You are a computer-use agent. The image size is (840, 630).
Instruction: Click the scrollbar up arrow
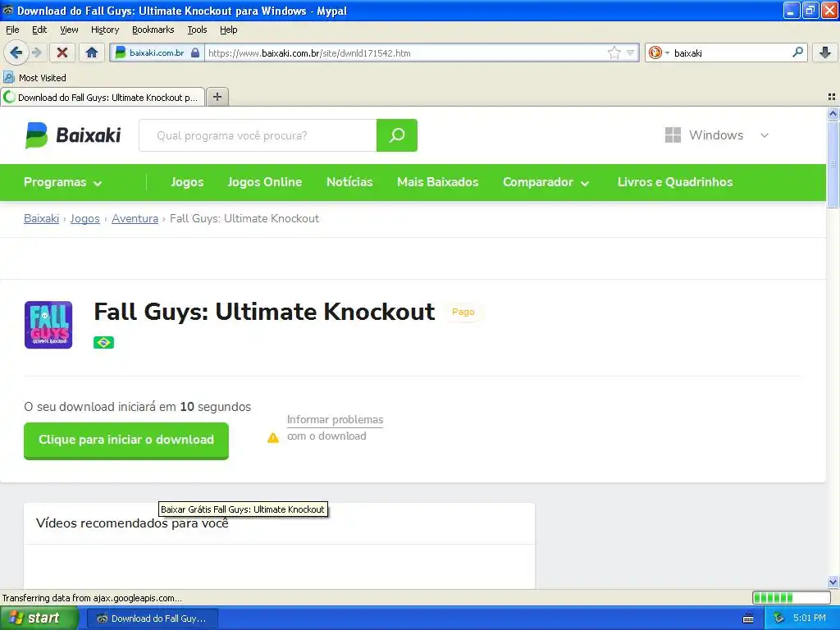click(833, 113)
